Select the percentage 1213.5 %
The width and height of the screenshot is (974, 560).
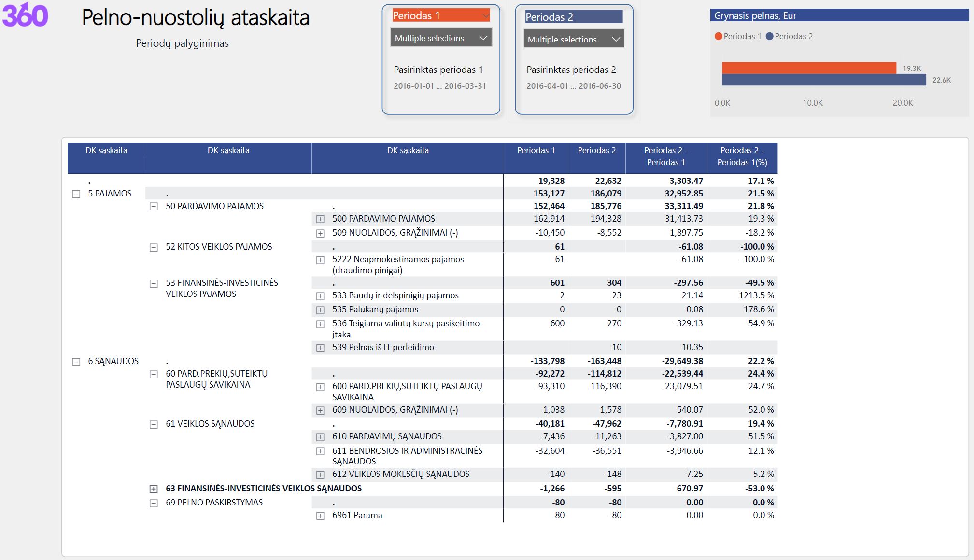click(756, 295)
